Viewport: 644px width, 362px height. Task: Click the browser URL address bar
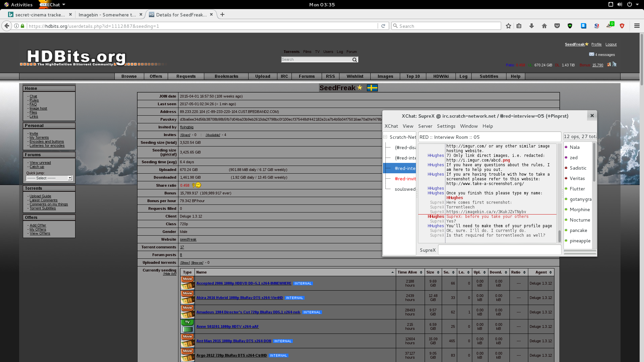pos(203,26)
